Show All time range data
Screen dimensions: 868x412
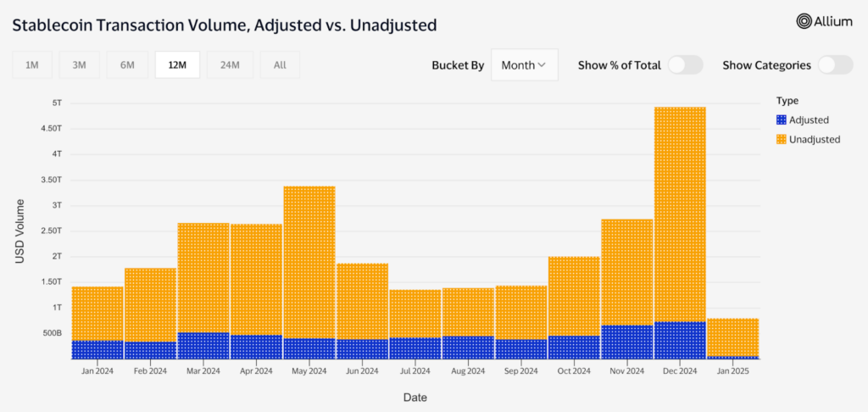pyautogui.click(x=280, y=65)
